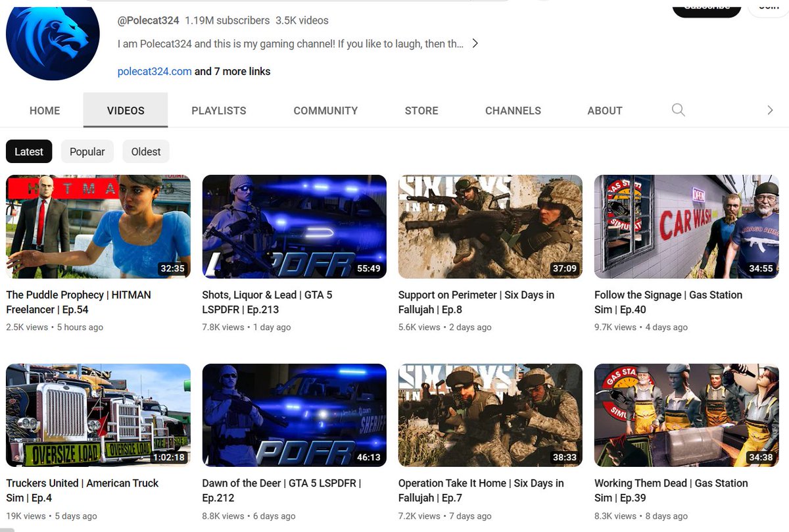Click title 'Truckers United | American Truck Sim | Ep.4'

pos(82,491)
